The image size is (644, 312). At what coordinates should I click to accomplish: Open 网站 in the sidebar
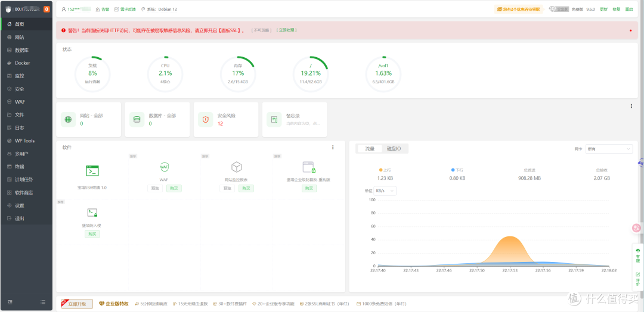[27, 38]
